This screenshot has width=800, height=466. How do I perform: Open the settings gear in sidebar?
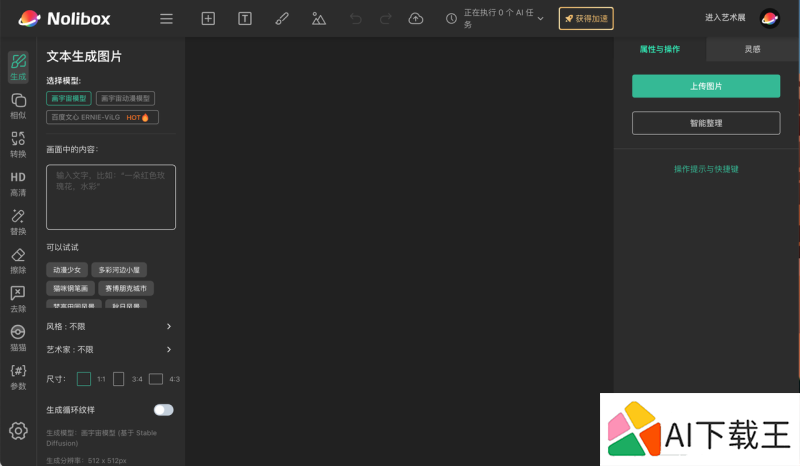pyautogui.click(x=18, y=431)
